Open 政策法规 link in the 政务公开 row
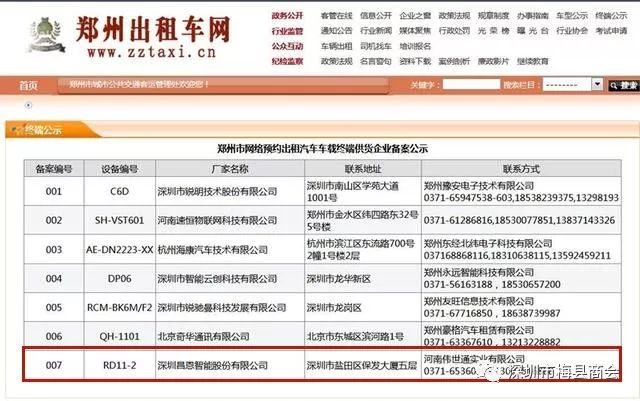This screenshot has height=401, width=640. tap(454, 16)
